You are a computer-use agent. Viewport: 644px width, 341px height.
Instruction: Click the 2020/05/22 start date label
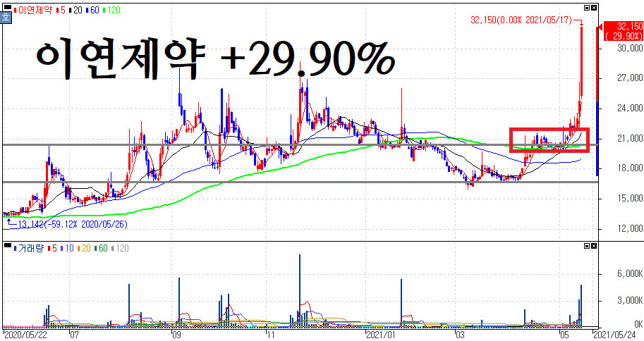tap(25, 335)
